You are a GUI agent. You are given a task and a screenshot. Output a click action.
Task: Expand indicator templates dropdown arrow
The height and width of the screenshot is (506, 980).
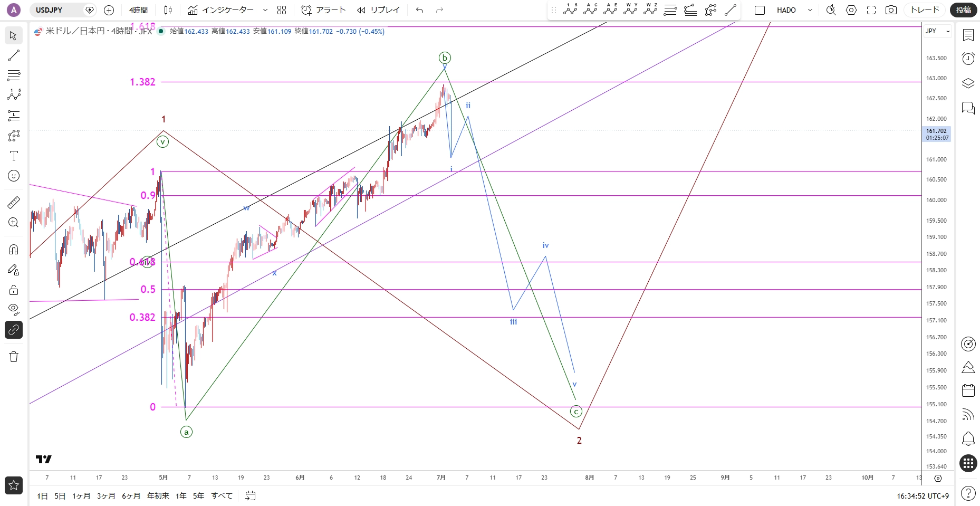(265, 10)
